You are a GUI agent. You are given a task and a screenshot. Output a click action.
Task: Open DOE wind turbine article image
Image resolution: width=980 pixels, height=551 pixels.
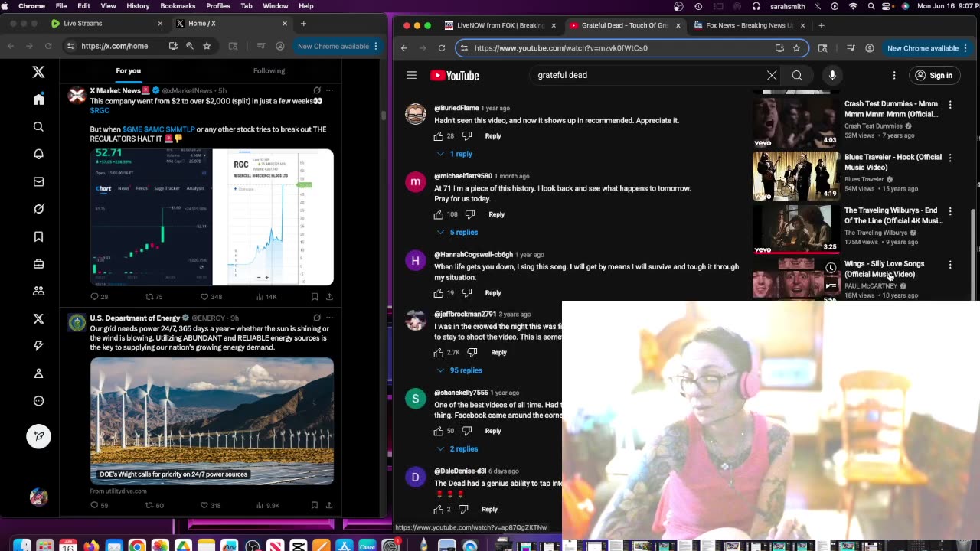[212, 421]
